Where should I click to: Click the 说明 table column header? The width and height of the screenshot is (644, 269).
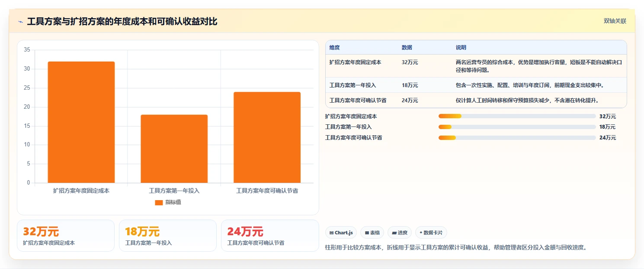click(461, 48)
